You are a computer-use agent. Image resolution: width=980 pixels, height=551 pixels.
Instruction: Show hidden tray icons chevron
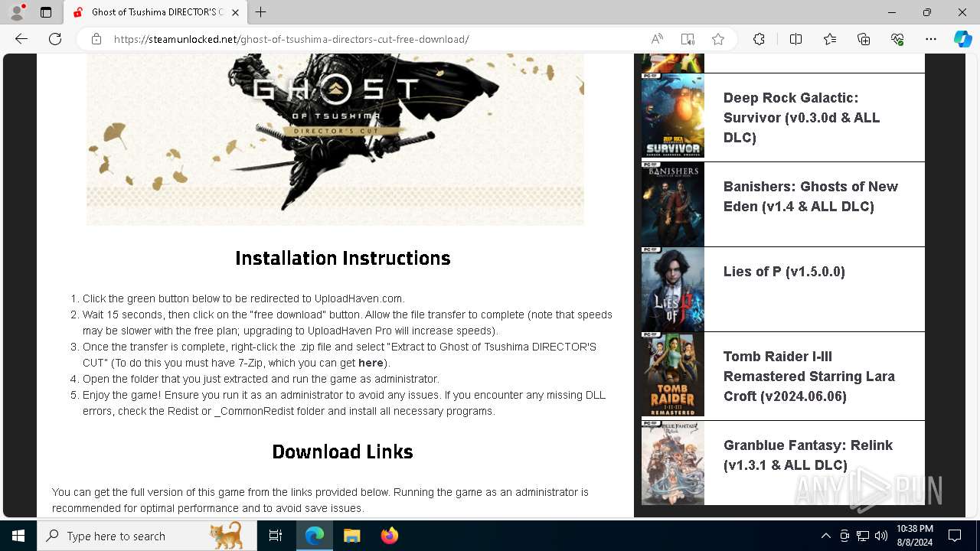[x=825, y=536]
